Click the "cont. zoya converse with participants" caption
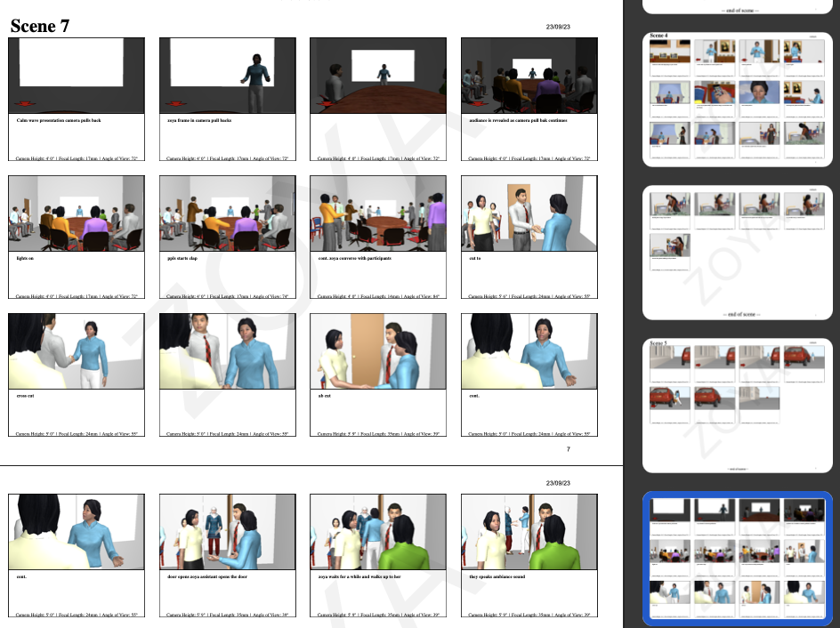 354,258
